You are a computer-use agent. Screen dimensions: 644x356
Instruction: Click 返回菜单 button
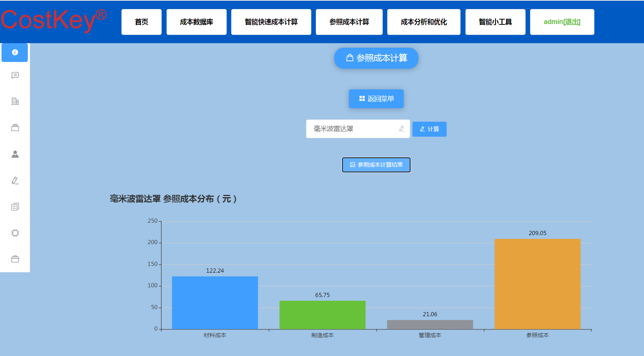point(376,99)
